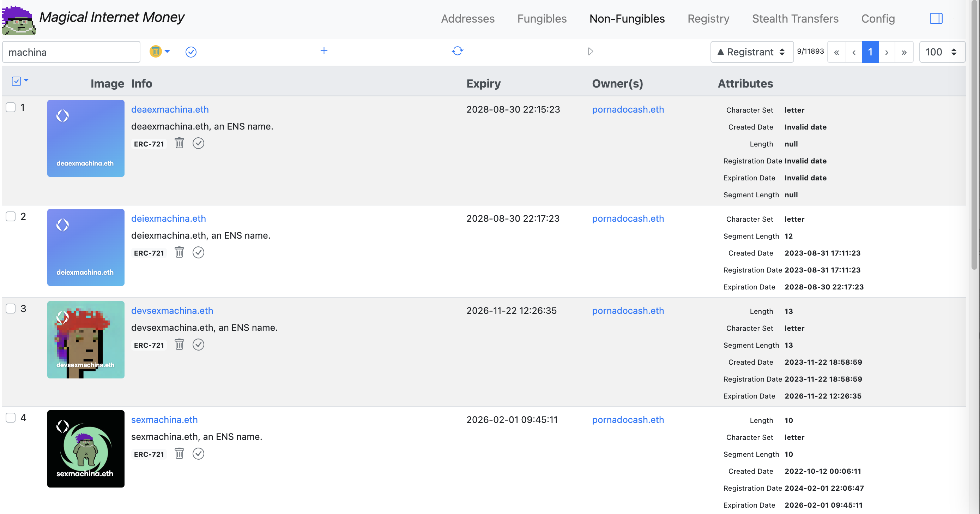The height and width of the screenshot is (514, 980).
Task: Click the sidebar panel toggle icon
Action: pos(936,19)
